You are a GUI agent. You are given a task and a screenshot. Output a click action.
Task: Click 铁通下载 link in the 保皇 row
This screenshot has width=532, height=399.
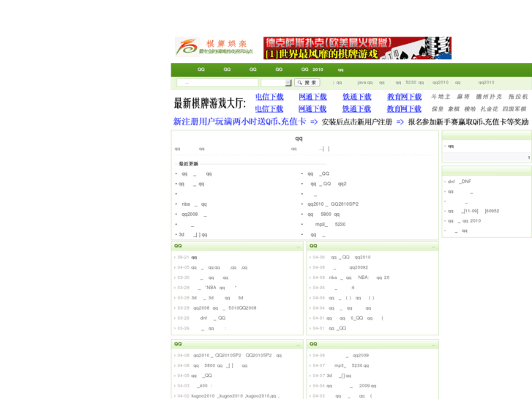point(356,108)
